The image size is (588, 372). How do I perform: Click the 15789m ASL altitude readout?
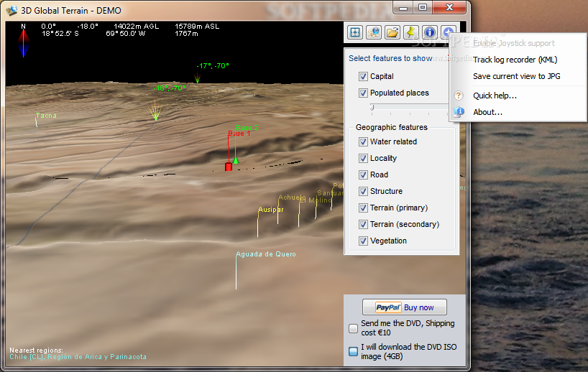pos(197,27)
